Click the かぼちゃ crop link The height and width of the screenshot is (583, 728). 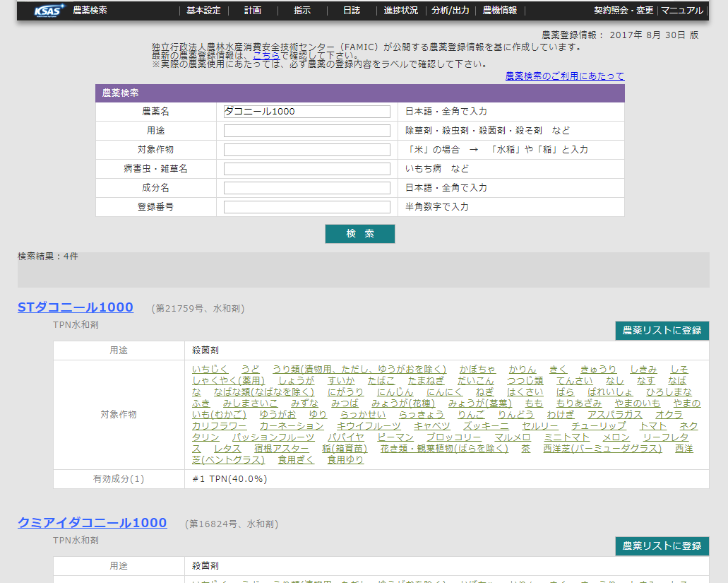tap(477, 370)
